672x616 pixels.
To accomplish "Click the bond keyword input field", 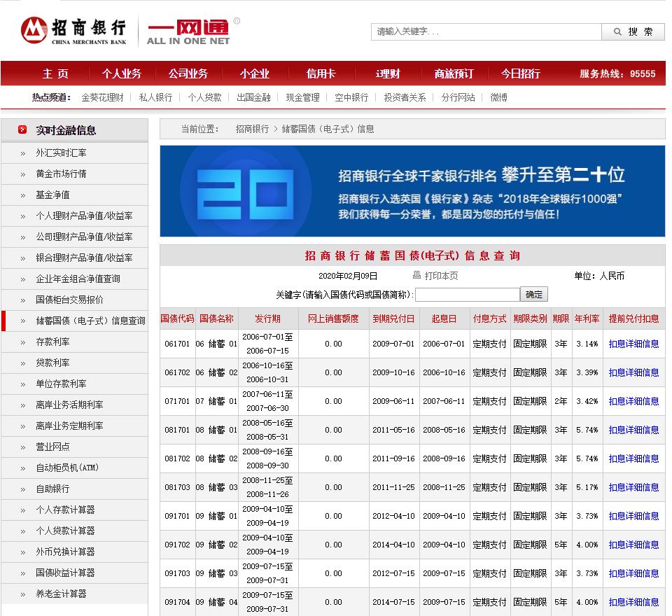I will click(468, 293).
